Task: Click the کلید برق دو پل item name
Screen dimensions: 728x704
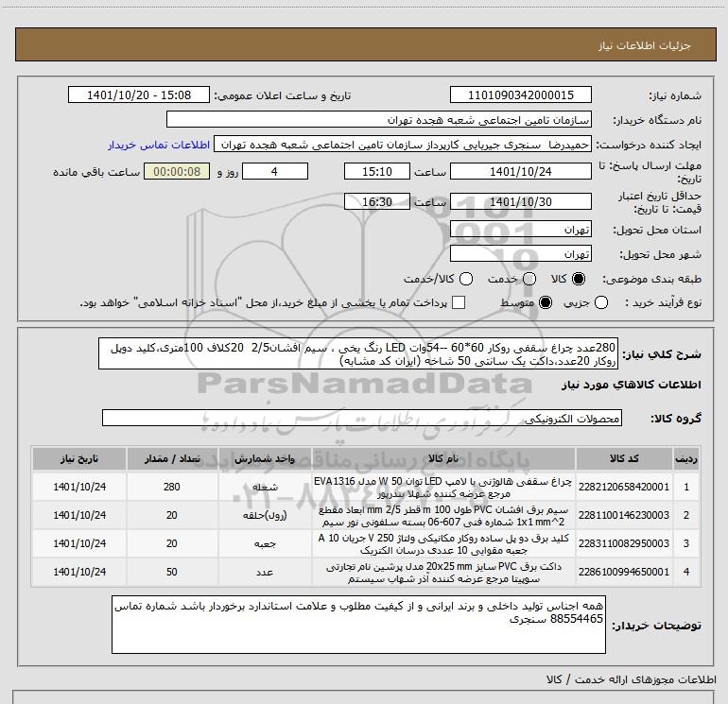Action: 443,544
